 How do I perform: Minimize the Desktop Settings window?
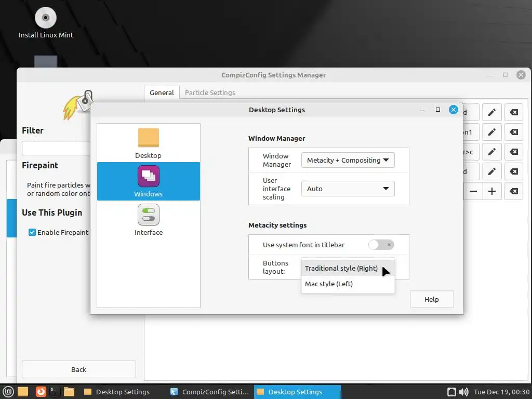pyautogui.click(x=422, y=110)
